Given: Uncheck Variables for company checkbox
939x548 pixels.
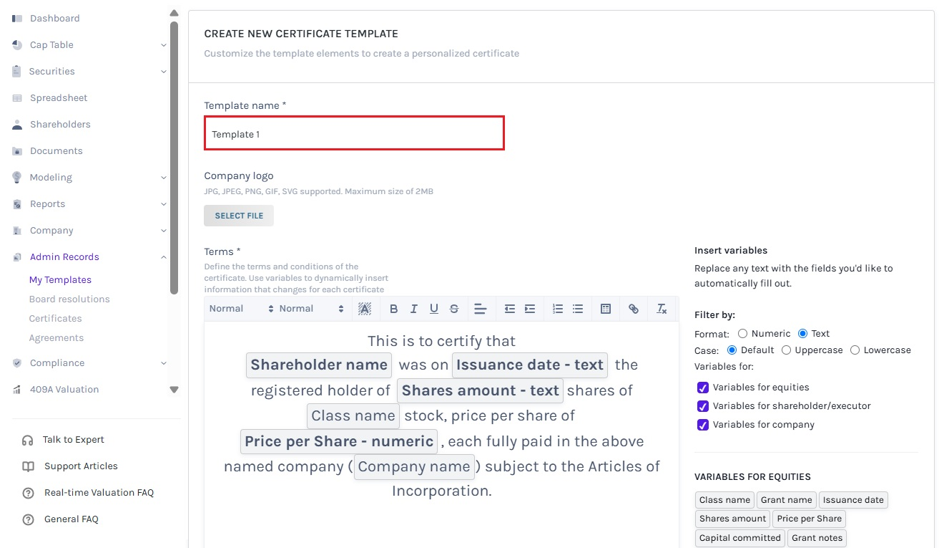Looking at the screenshot, I should pos(702,425).
